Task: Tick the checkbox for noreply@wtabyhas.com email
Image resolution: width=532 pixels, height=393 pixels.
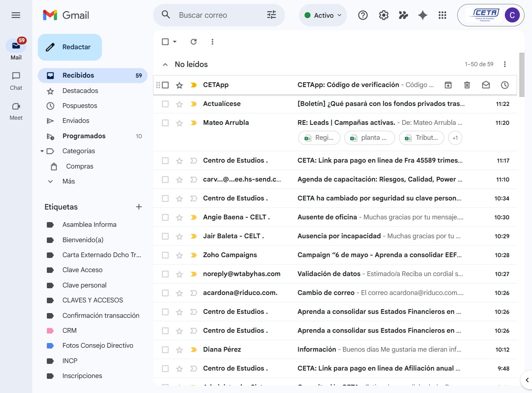Action: (x=165, y=274)
